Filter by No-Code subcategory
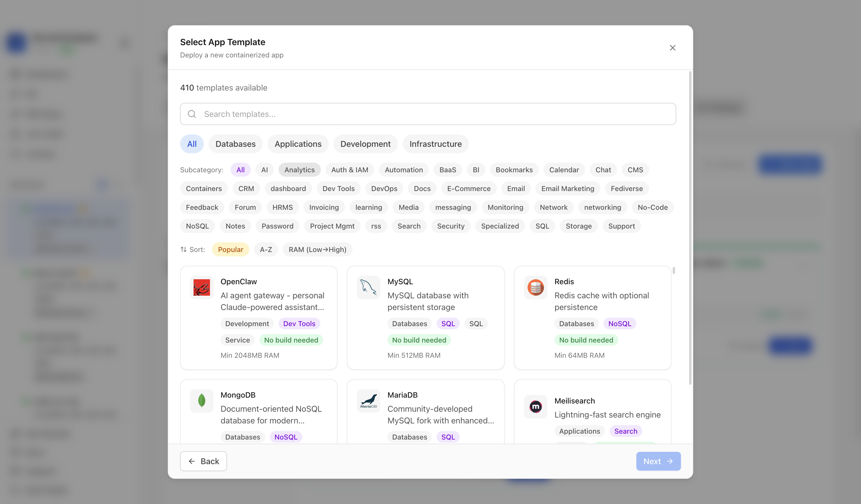The height and width of the screenshot is (504, 861). [x=652, y=207]
